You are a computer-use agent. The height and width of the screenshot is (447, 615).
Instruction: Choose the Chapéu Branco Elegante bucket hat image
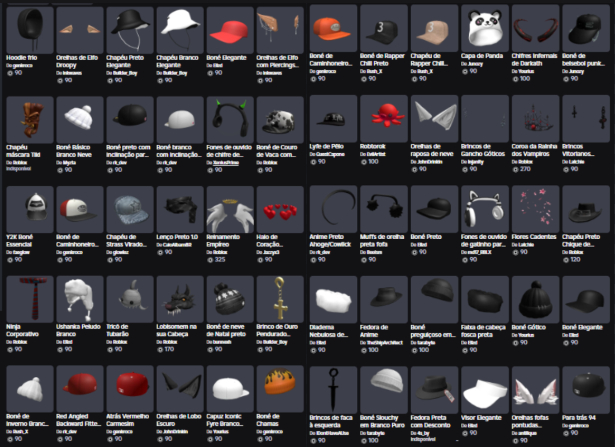(180, 30)
